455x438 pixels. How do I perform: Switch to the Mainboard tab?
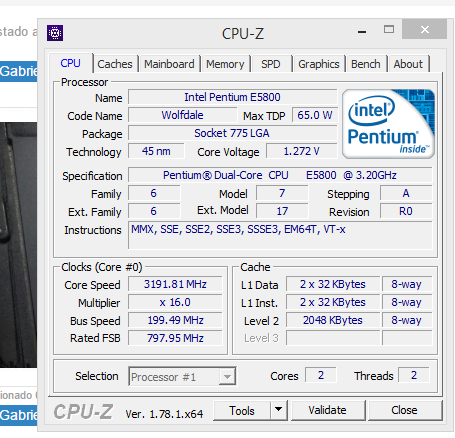tap(169, 64)
